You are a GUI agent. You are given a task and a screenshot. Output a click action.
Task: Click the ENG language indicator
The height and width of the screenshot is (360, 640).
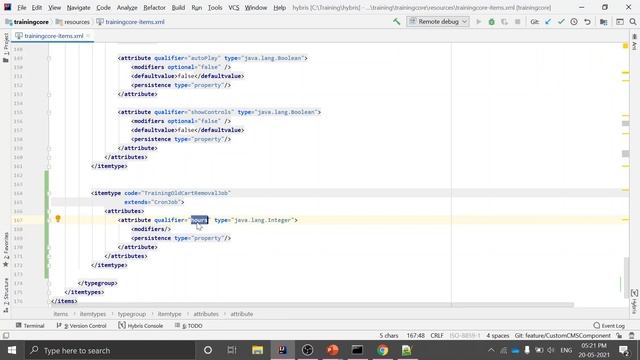point(566,350)
